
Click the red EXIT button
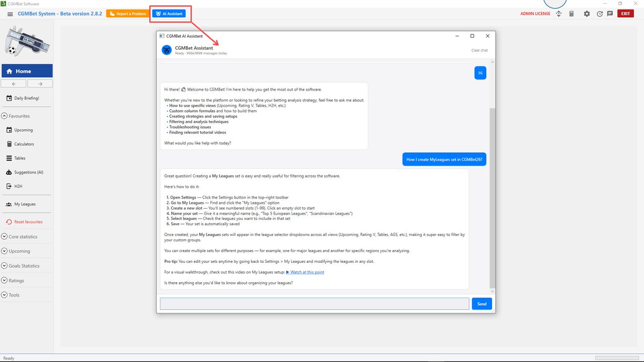coord(625,13)
